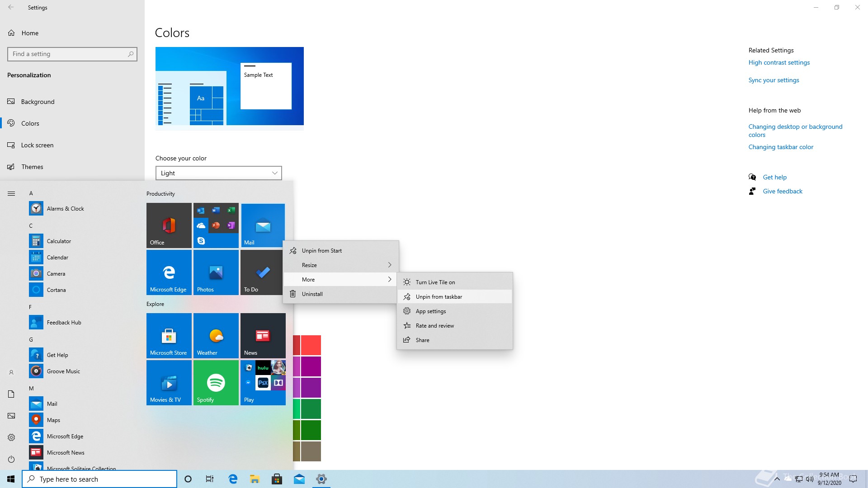Open High contrast settings link
868x488 pixels.
(x=779, y=62)
